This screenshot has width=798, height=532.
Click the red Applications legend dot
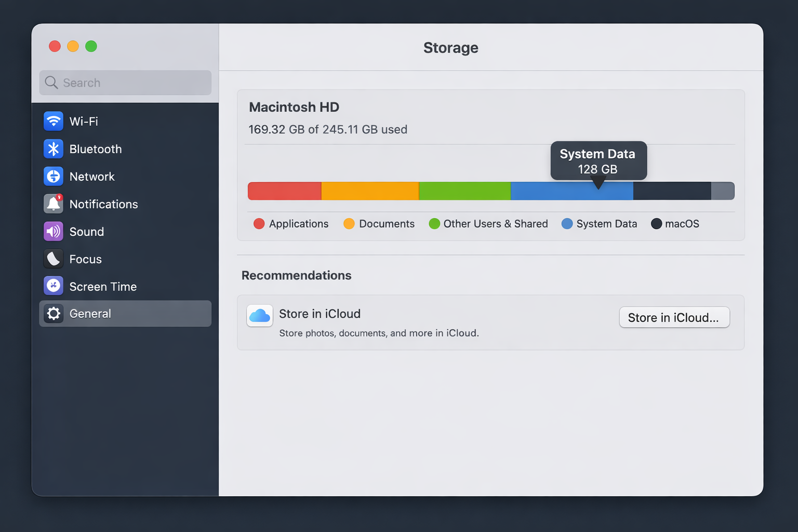click(x=259, y=224)
